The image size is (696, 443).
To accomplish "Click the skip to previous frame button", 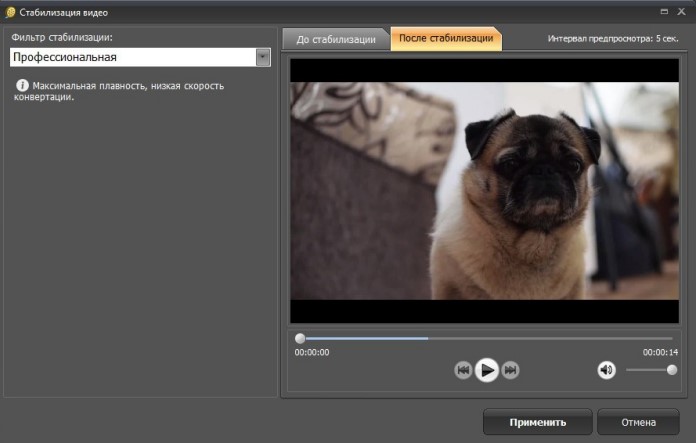I will tap(463, 370).
